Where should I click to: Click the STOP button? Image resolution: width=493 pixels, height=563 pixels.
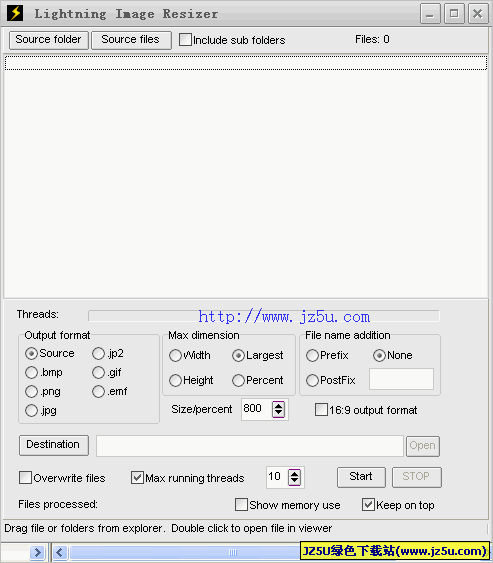417,477
